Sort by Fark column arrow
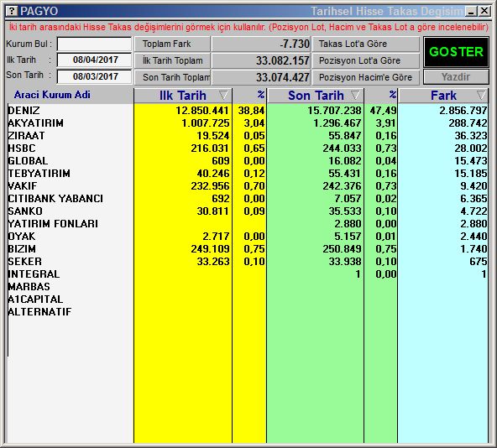Viewport: 497px width, 448px height. [x=481, y=95]
